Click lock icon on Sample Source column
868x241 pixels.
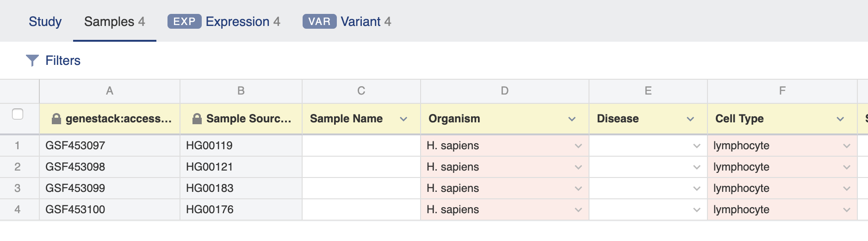(197, 119)
